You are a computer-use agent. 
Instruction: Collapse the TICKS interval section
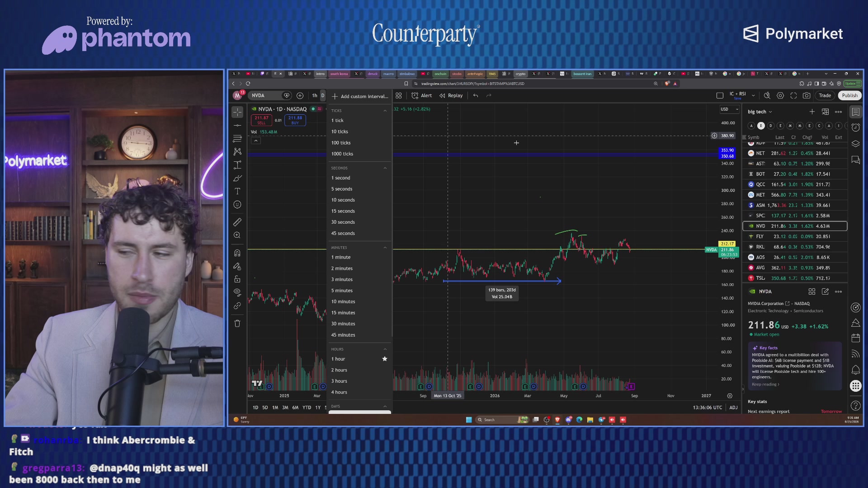(x=385, y=111)
